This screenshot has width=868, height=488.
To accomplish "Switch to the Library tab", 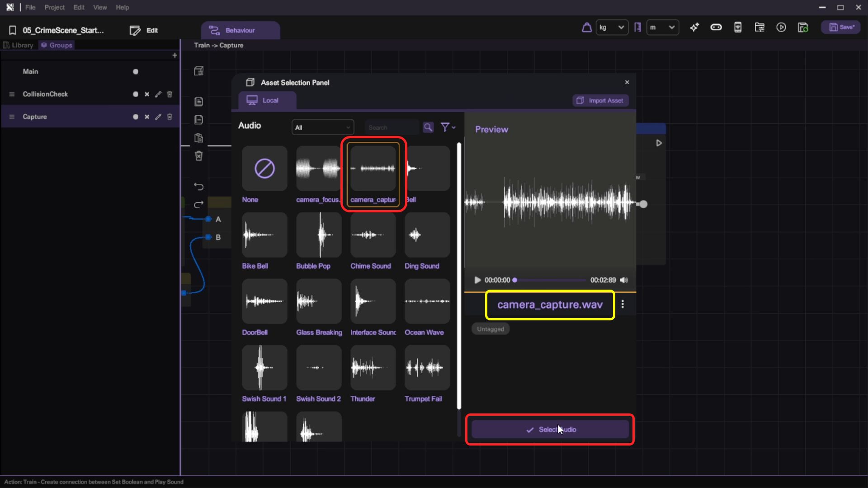I will pyautogui.click(x=19, y=45).
